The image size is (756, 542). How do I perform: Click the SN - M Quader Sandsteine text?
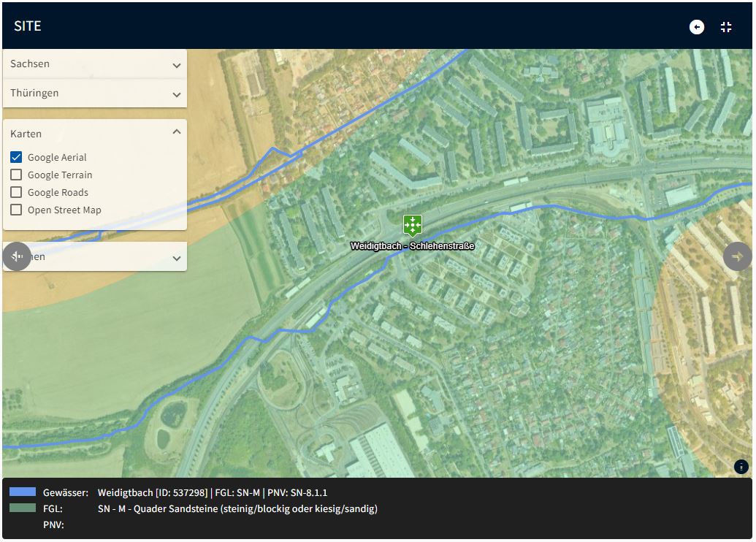pyautogui.click(x=237, y=508)
